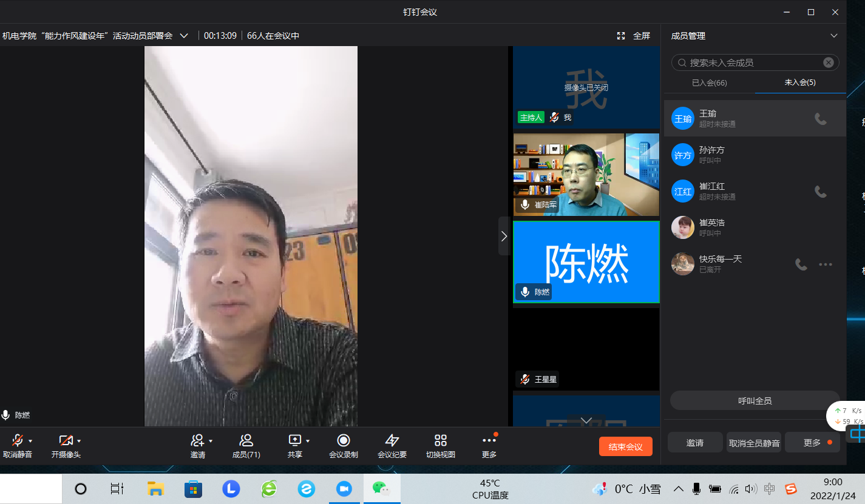
Task: Click the member search input field
Action: [753, 62]
